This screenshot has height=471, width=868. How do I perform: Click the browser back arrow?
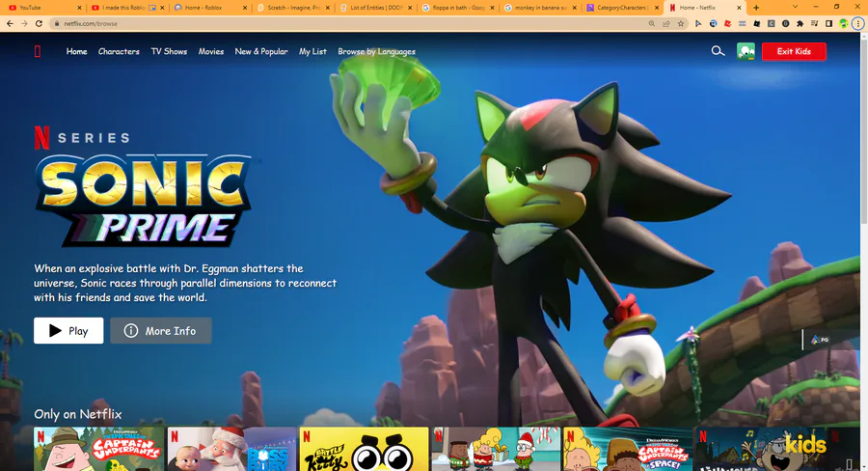(10, 24)
